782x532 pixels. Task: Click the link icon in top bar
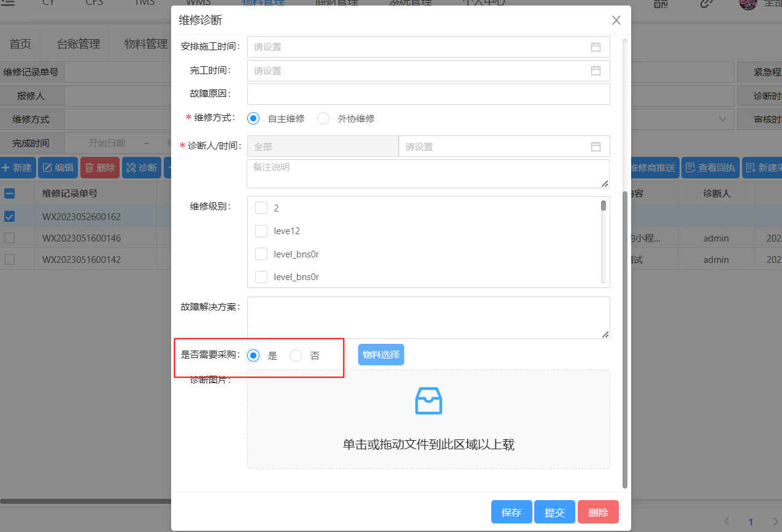(707, 3)
